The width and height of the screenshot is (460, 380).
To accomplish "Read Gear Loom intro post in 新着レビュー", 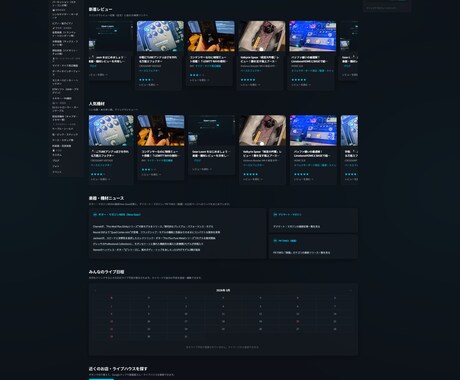I will pos(98,75).
